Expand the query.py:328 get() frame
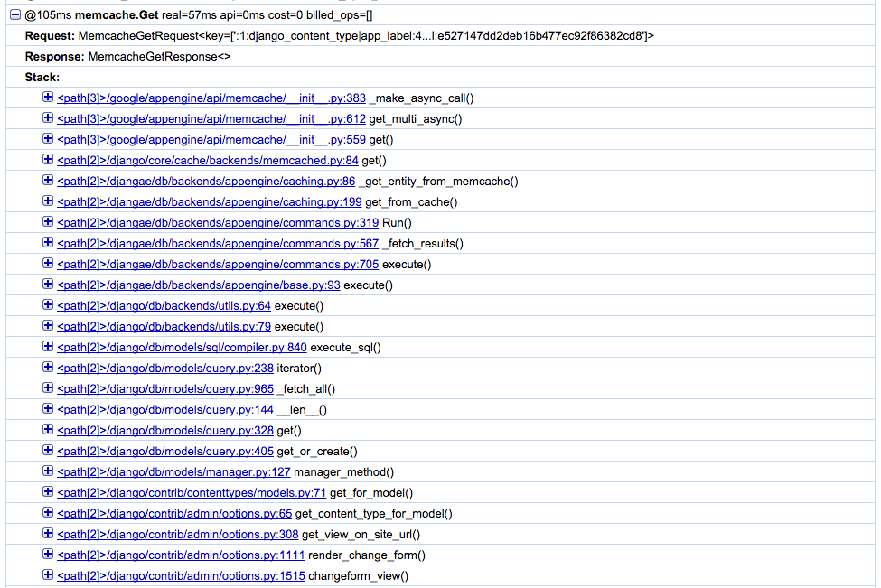 (x=48, y=430)
